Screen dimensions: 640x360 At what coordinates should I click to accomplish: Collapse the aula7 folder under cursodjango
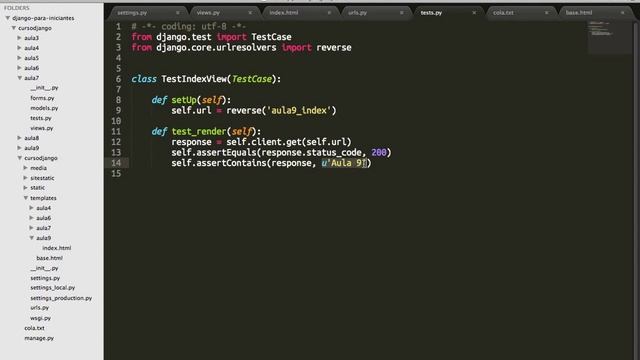(x=20, y=78)
